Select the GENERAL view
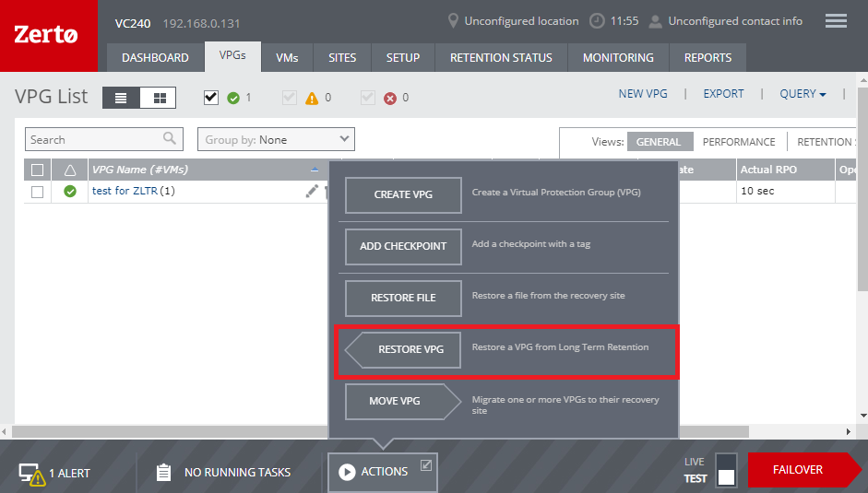This screenshot has height=493, width=868. [x=659, y=142]
